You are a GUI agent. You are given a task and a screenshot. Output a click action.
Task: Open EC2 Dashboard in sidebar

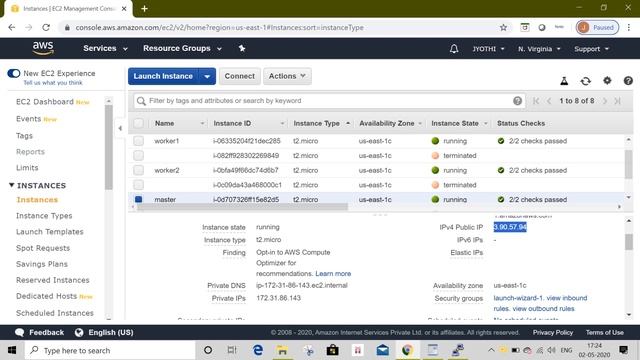coord(44,102)
